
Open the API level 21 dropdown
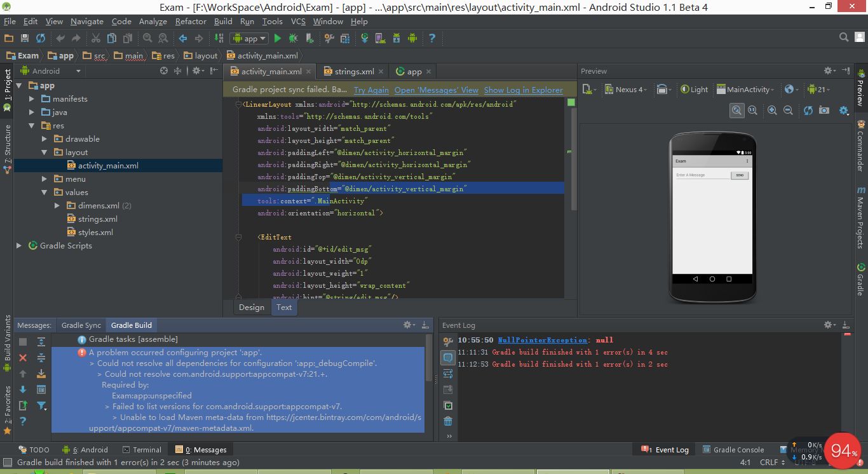(x=820, y=89)
